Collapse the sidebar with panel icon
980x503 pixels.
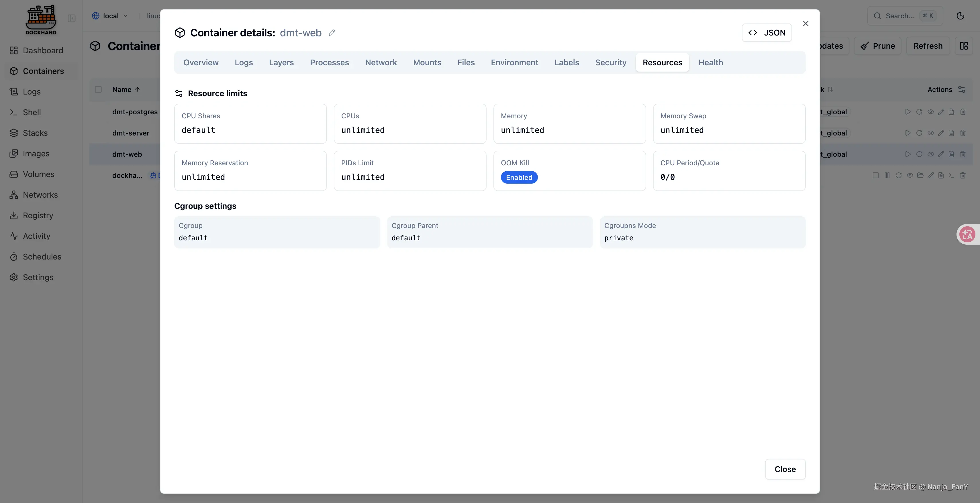[x=72, y=18]
